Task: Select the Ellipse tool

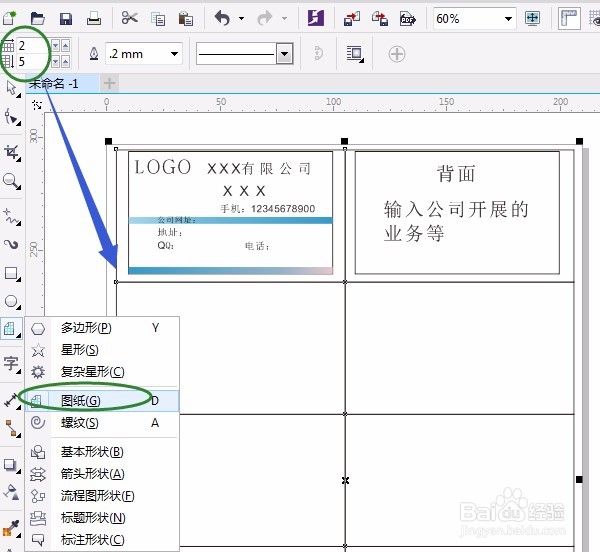Action: coord(11,301)
